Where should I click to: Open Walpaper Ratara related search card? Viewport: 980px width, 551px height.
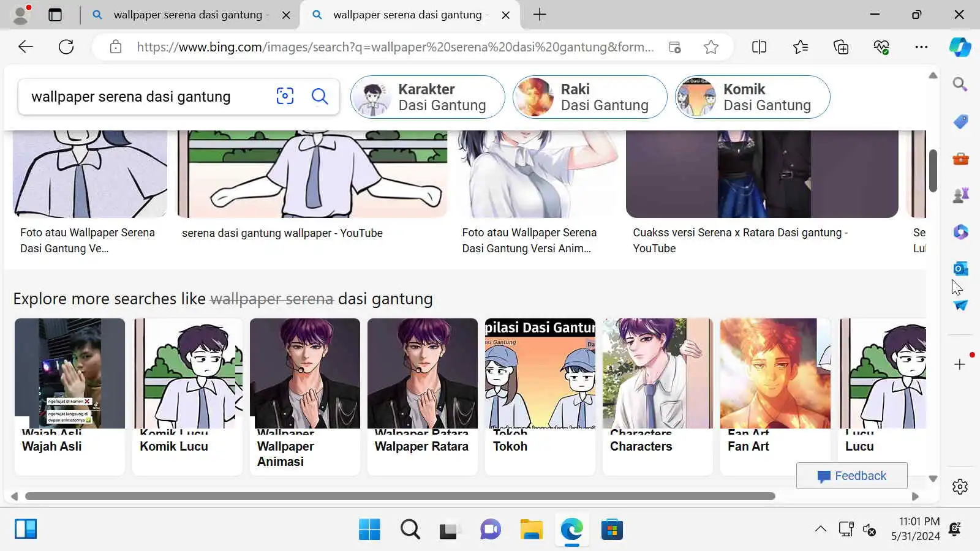(x=423, y=396)
